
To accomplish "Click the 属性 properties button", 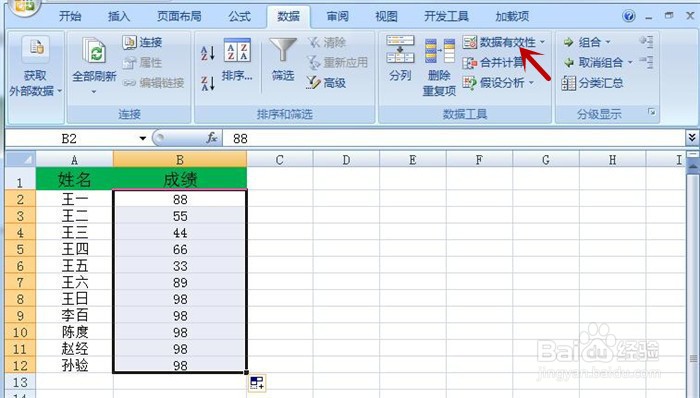I will pyautogui.click(x=142, y=62).
